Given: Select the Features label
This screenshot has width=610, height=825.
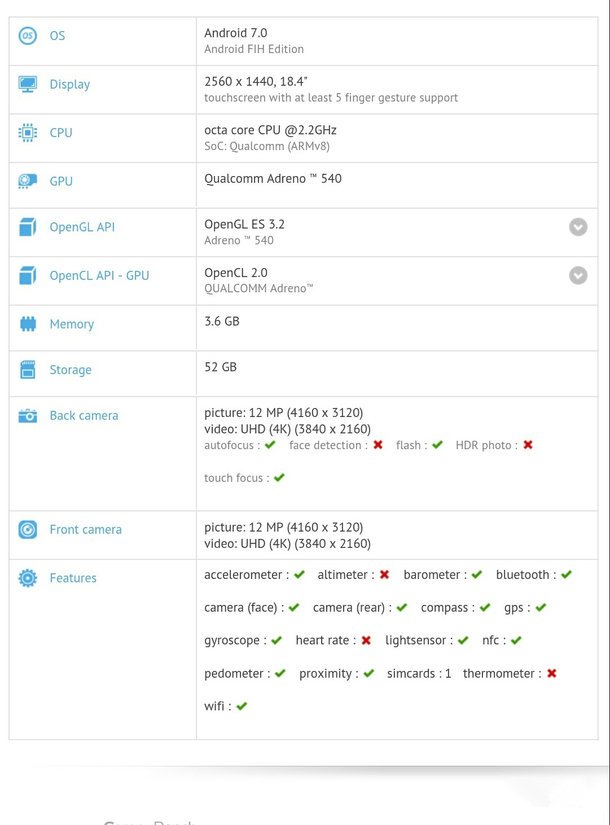Looking at the screenshot, I should (73, 578).
